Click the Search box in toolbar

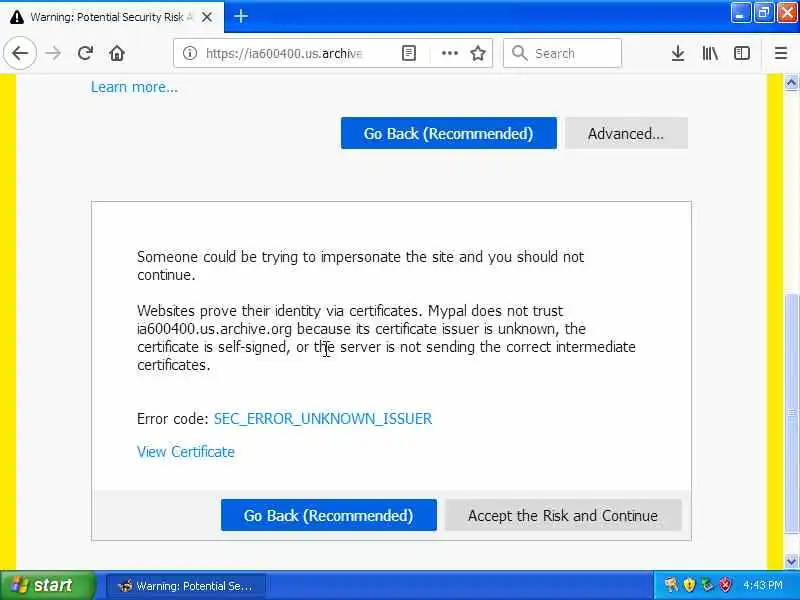pos(562,53)
